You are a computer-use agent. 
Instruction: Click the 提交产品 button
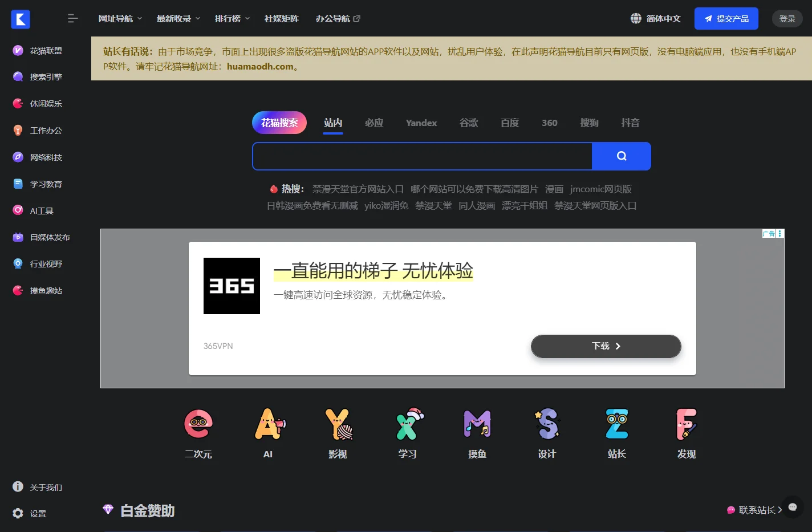[x=726, y=19]
